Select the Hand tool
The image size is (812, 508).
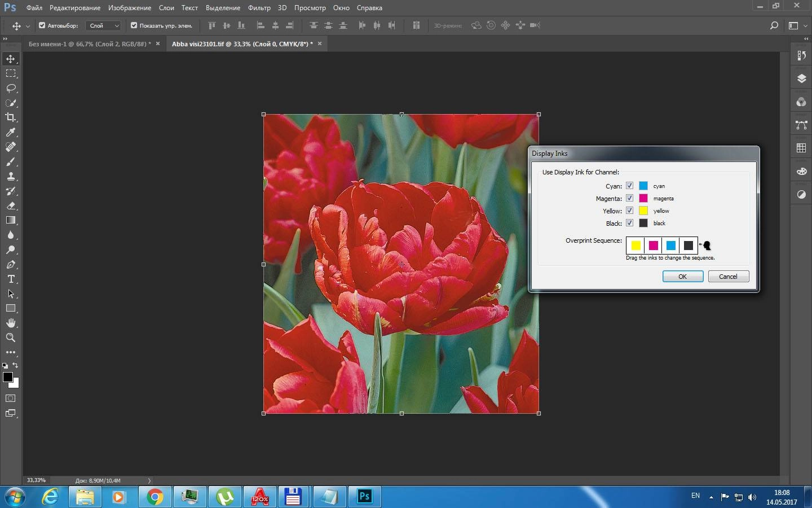pos(11,323)
